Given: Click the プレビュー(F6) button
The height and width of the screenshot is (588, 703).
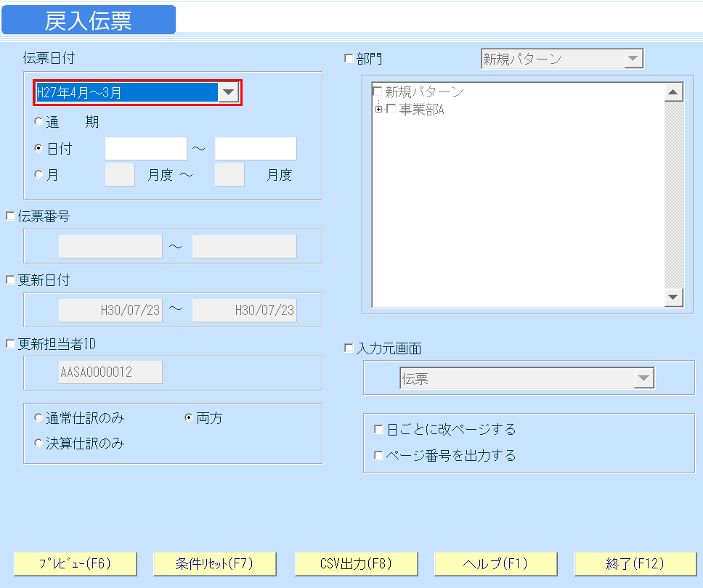Looking at the screenshot, I should pyautogui.click(x=75, y=564).
